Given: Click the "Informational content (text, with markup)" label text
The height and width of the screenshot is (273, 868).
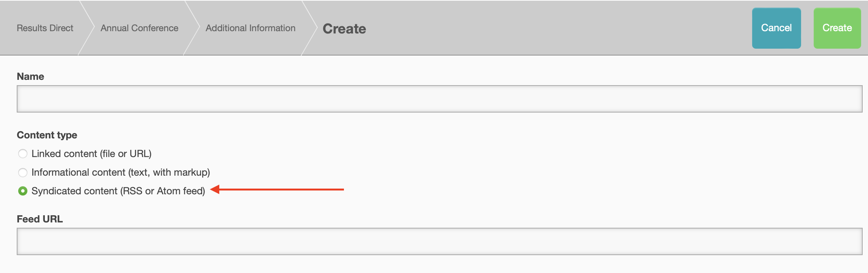Looking at the screenshot, I should coord(120,173).
